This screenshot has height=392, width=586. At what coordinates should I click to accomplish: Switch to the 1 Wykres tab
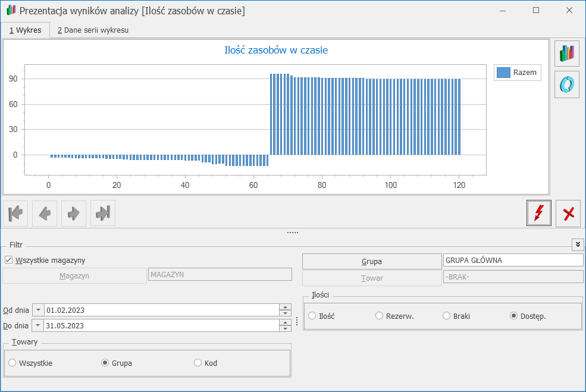pyautogui.click(x=26, y=30)
